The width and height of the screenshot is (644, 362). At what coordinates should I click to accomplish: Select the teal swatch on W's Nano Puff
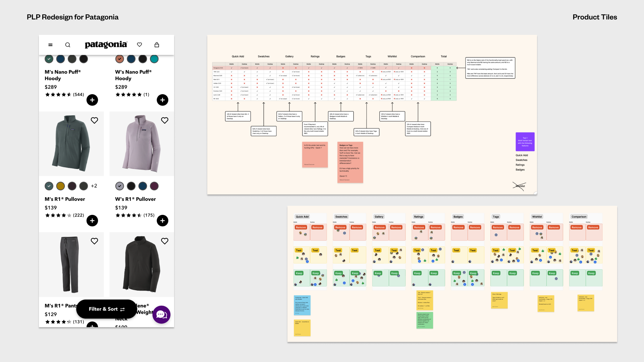[154, 59]
